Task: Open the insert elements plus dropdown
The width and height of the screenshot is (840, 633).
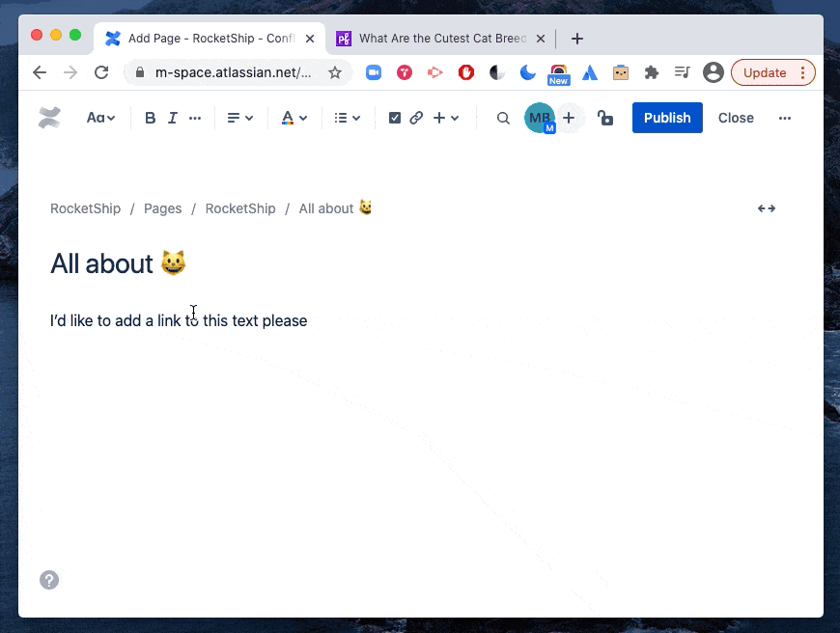Action: [x=444, y=117]
